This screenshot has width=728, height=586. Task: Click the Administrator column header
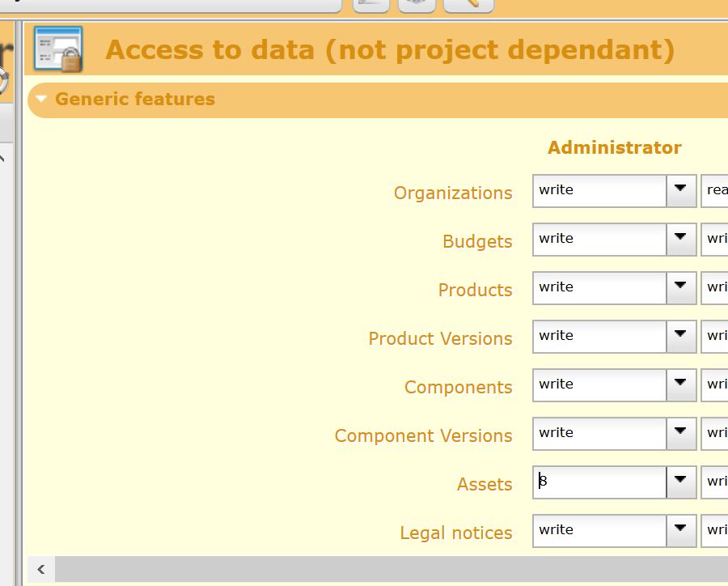[x=614, y=147]
